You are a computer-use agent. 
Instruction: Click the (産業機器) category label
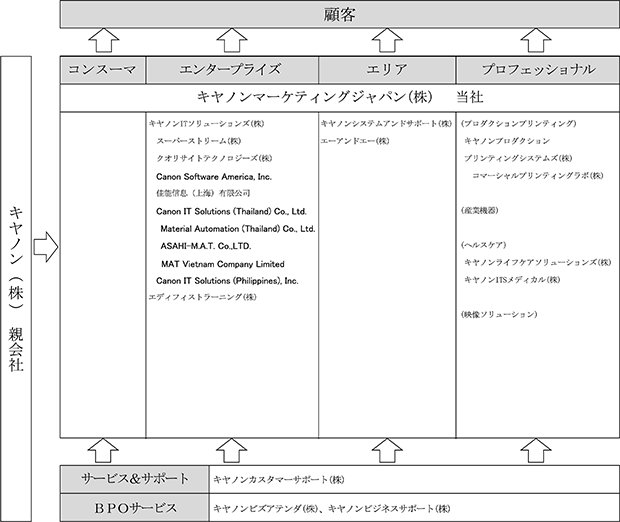[479, 210]
